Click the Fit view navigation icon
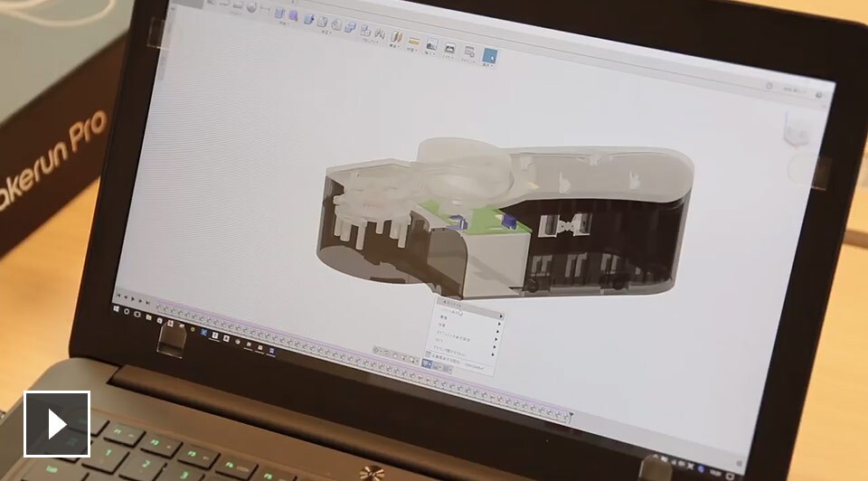The image size is (868, 481). (412, 360)
